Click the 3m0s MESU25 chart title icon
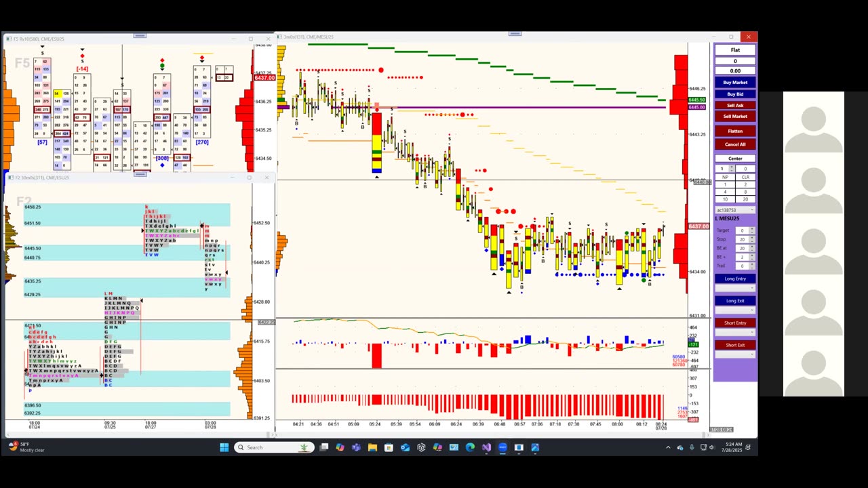Viewport: 868px width, 488px height. [279, 37]
